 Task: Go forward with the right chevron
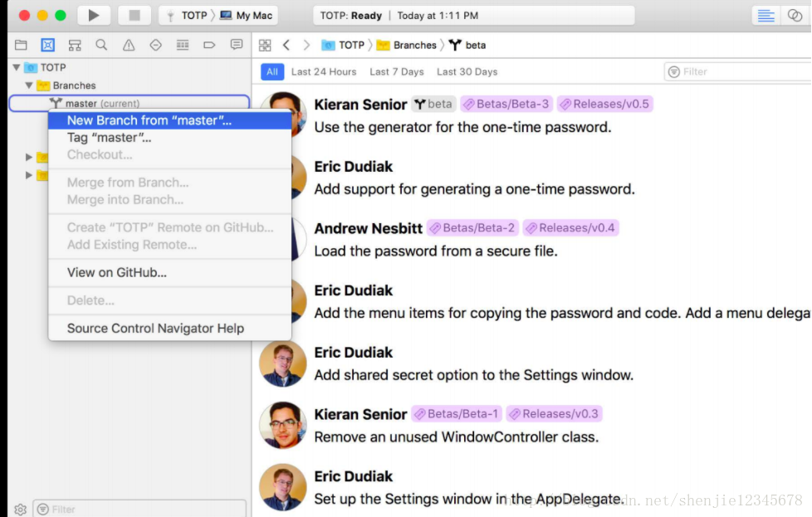click(306, 45)
